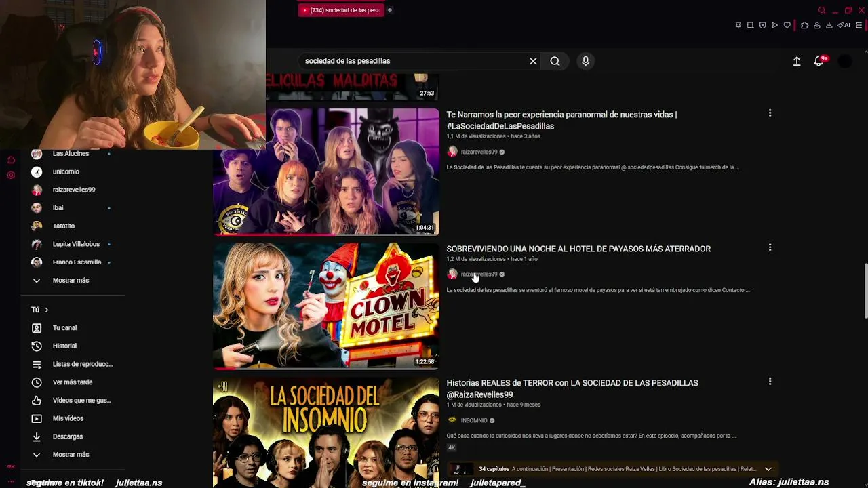The height and width of the screenshot is (488, 868).
Task: Open the Clown Motel video thumbnail
Action: point(326,306)
